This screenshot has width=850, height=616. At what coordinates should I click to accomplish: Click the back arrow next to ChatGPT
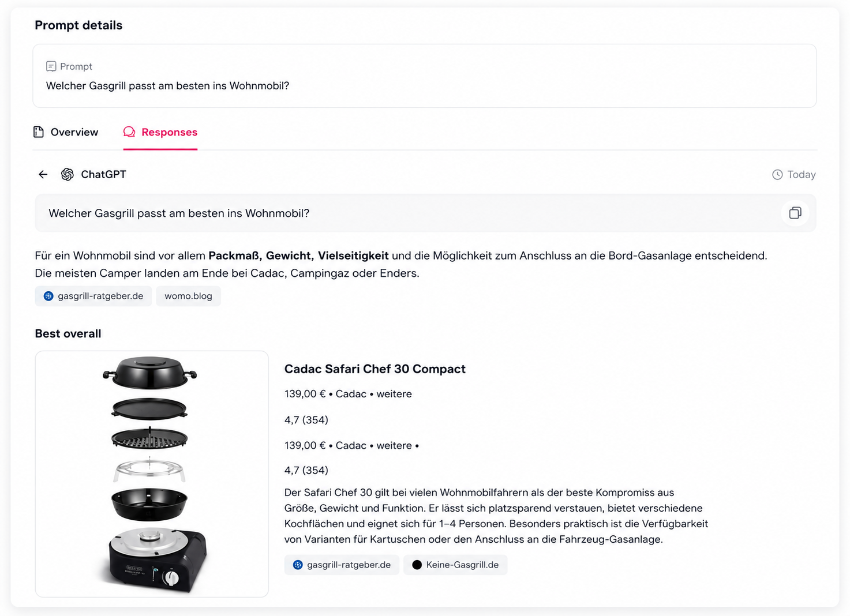tap(43, 174)
